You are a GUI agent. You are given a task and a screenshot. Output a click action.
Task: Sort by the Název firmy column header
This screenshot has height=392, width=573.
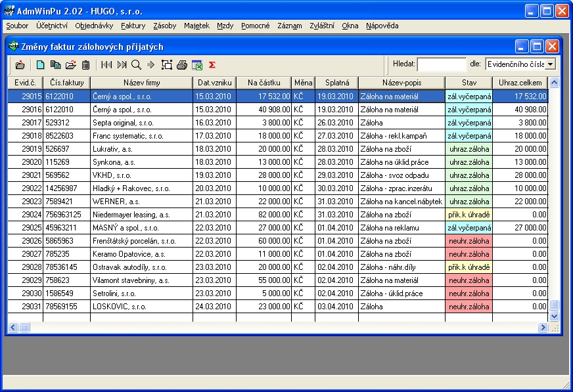pyautogui.click(x=141, y=83)
